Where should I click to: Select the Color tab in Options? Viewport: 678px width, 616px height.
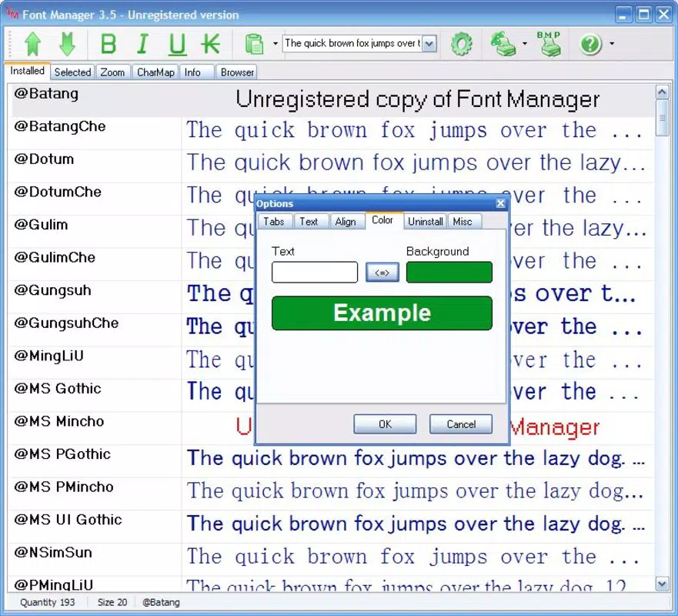click(x=382, y=220)
